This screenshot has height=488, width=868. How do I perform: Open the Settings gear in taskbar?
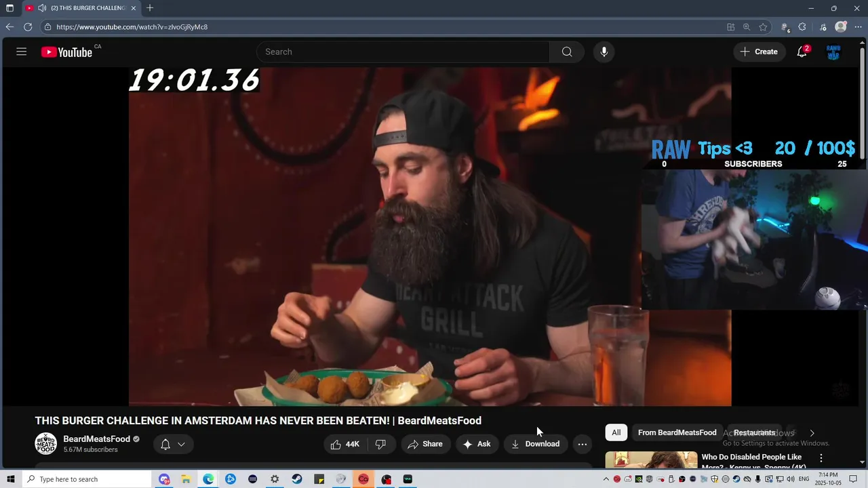point(275,479)
